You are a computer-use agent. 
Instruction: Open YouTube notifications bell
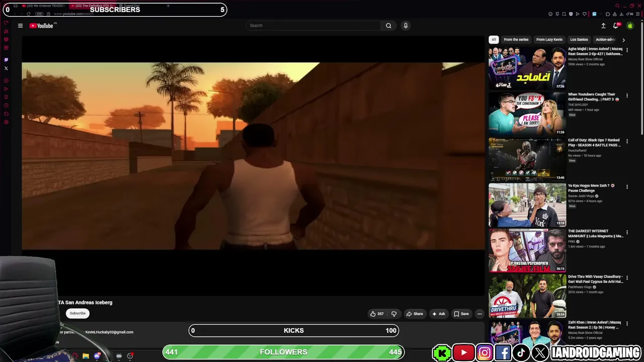pyautogui.click(x=615, y=26)
